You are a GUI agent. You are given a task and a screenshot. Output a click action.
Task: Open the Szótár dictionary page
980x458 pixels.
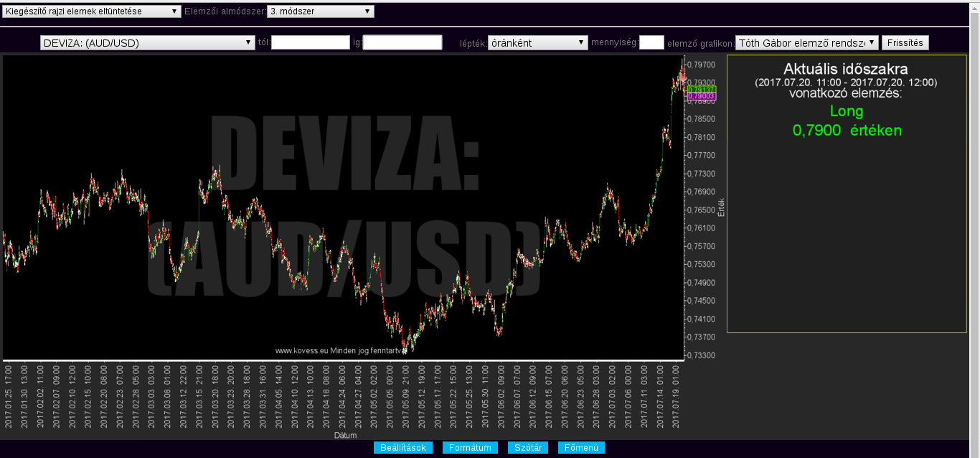(529, 448)
